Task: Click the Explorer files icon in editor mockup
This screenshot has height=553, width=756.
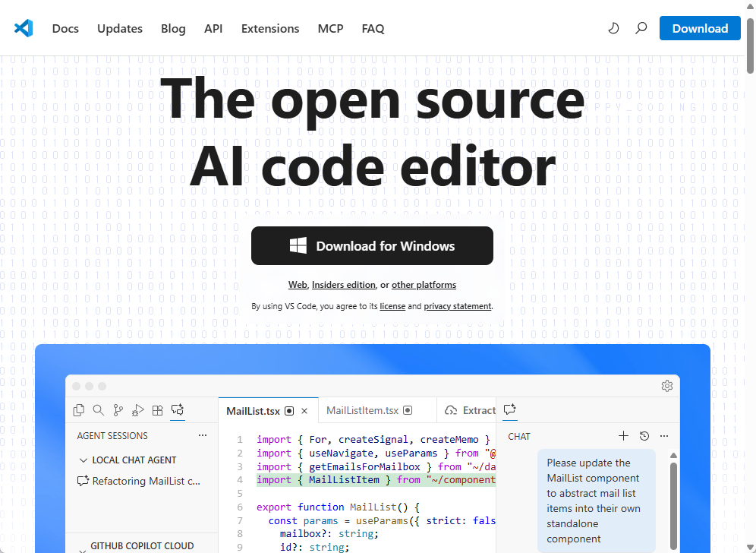Action: tap(79, 410)
